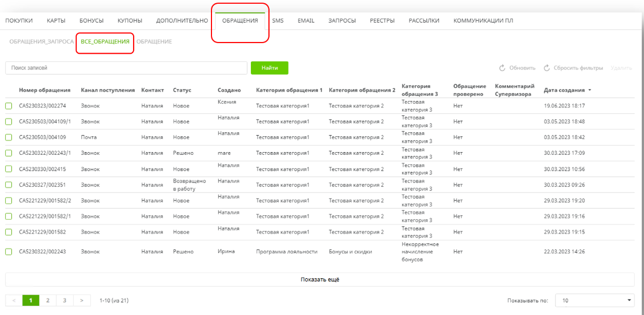
Task: Switch to the КОММУНИКАЦИИ ПЛ tab
Action: click(x=483, y=21)
